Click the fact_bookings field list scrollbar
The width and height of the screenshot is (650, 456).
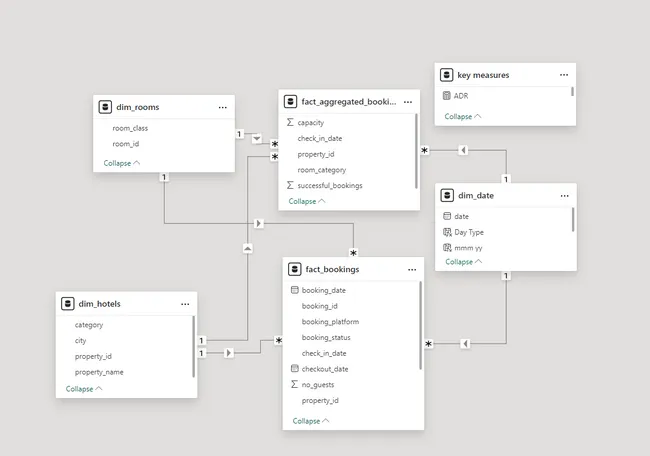tap(420, 325)
